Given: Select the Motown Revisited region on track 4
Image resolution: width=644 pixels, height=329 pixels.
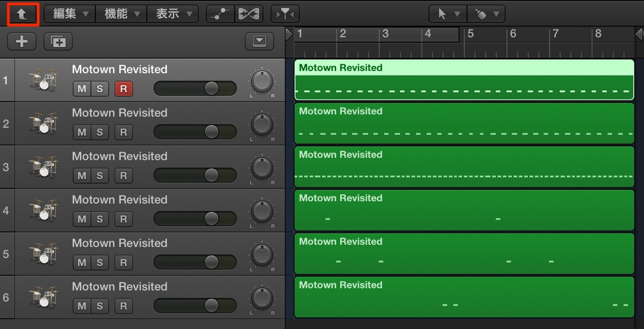Looking at the screenshot, I should tap(464, 210).
